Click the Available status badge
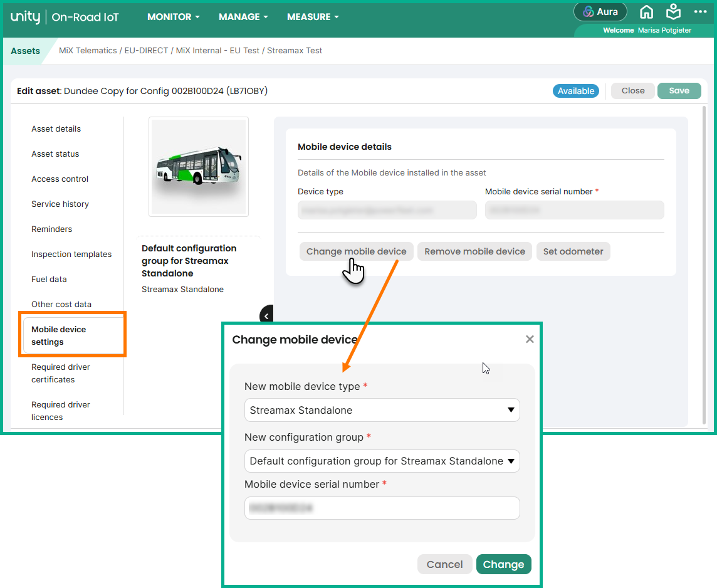 [576, 91]
